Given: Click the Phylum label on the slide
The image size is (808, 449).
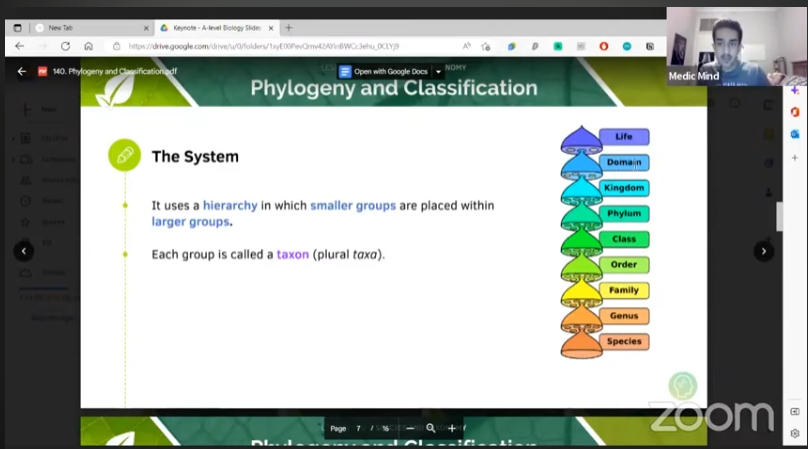Looking at the screenshot, I should [x=624, y=213].
